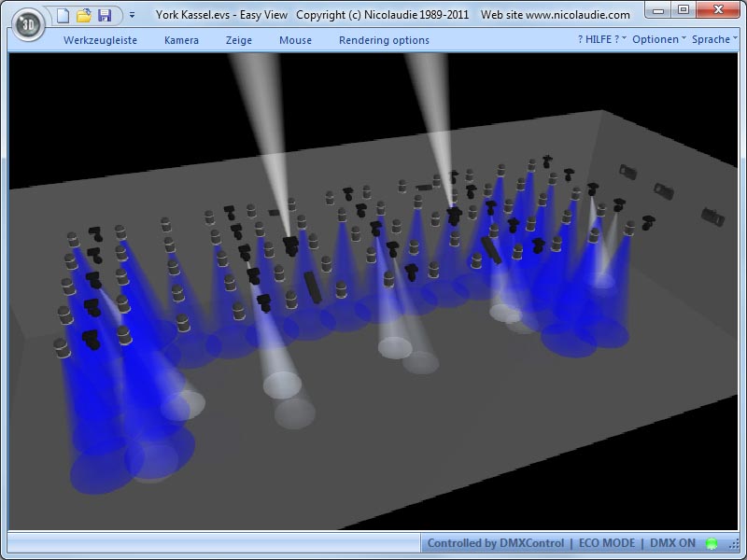Click the window resize grip in status bar
Image resolution: width=747 pixels, height=560 pixels.
[732, 545]
